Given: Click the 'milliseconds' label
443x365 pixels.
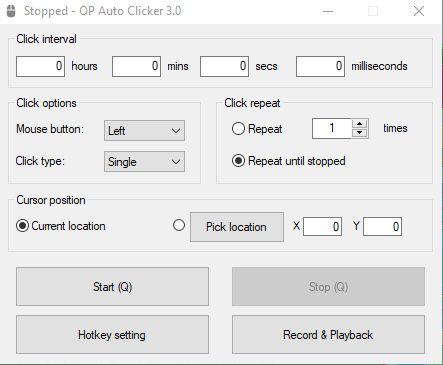Looking at the screenshot, I should coord(379,66).
